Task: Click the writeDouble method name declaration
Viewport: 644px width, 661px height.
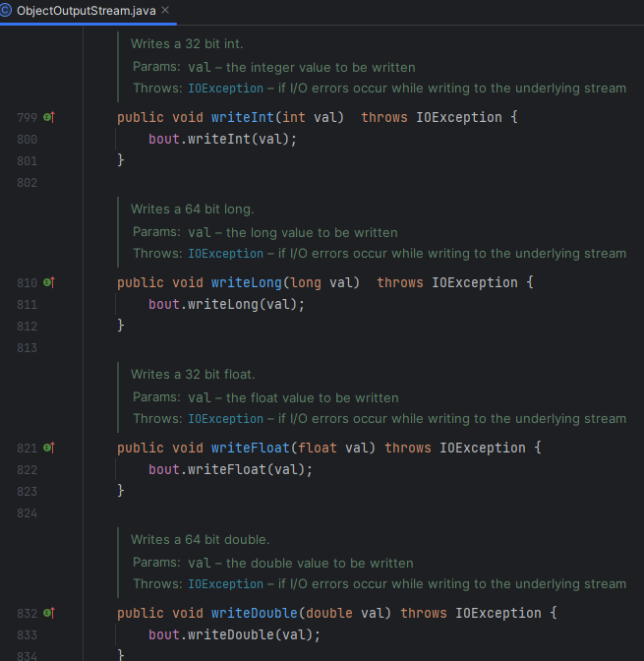Action: [x=254, y=613]
